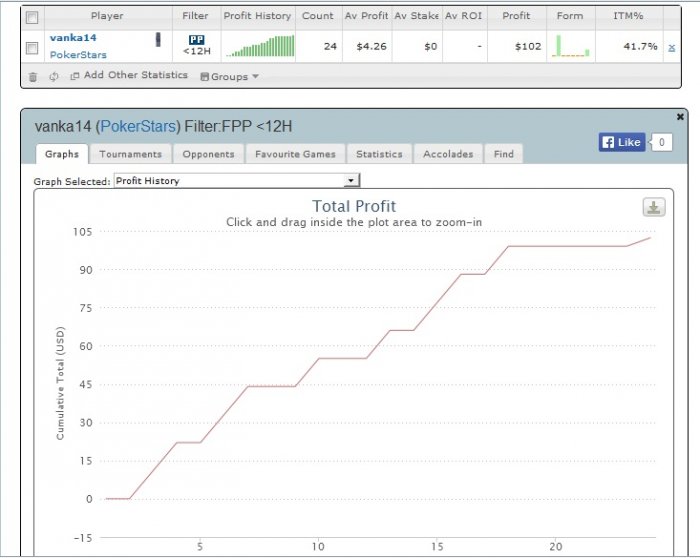Toggle the select-all checkbox in the table header

[32, 17]
